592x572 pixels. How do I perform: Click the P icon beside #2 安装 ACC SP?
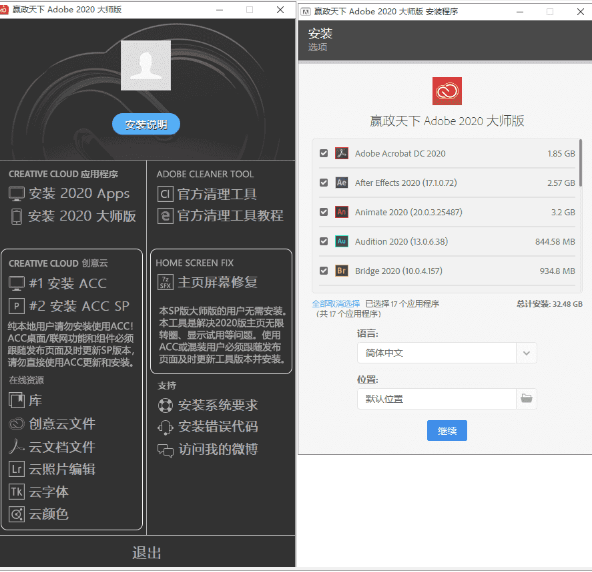point(17,306)
